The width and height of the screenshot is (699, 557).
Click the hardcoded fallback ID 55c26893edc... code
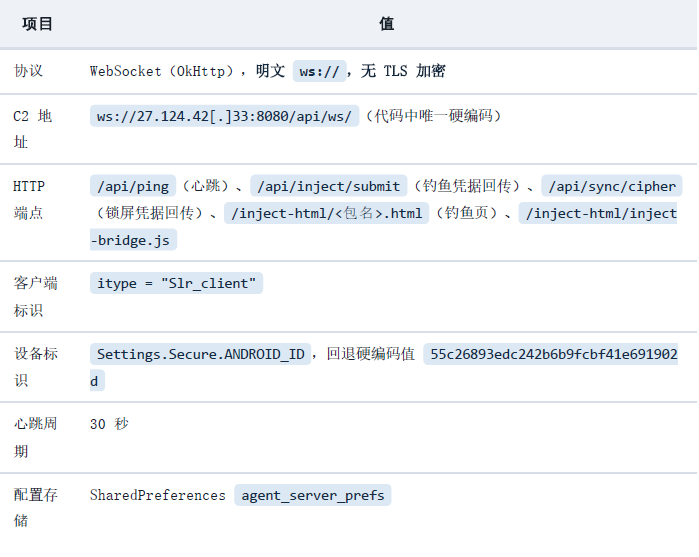pos(551,354)
